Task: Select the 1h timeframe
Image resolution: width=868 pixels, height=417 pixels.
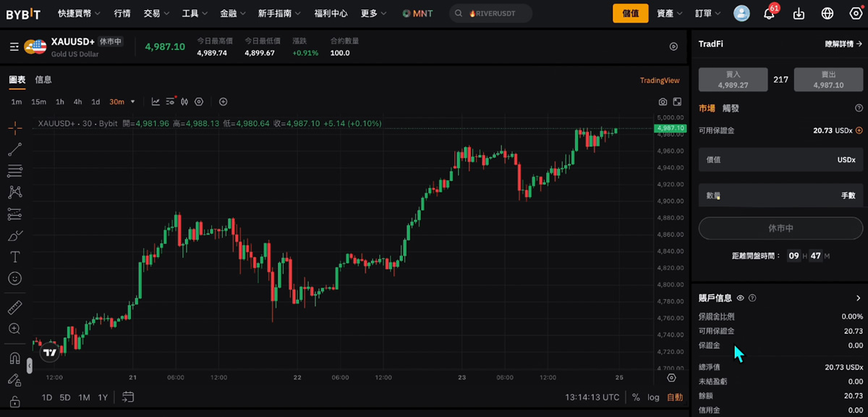Action: [x=60, y=102]
